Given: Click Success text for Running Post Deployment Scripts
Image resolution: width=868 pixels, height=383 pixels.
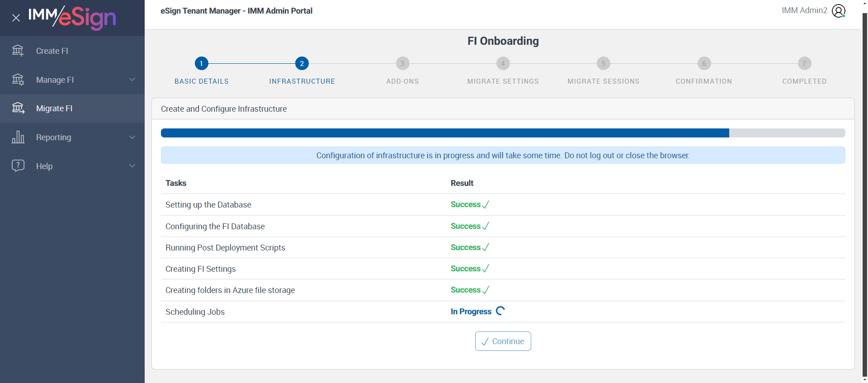Looking at the screenshot, I should click(466, 247).
